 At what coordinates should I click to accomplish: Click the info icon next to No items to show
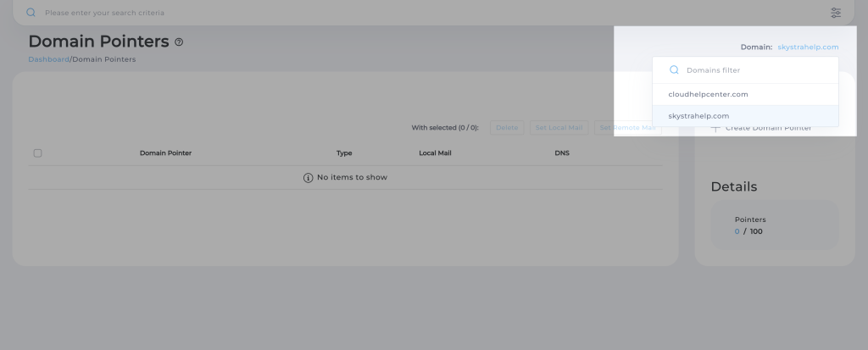[x=309, y=178]
